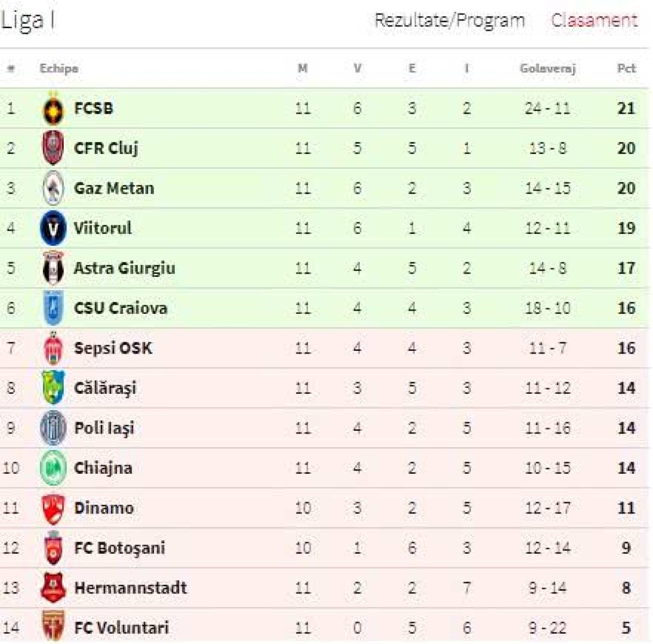Select the Clasament tab
Screen dimensions: 653x644
[x=594, y=21]
